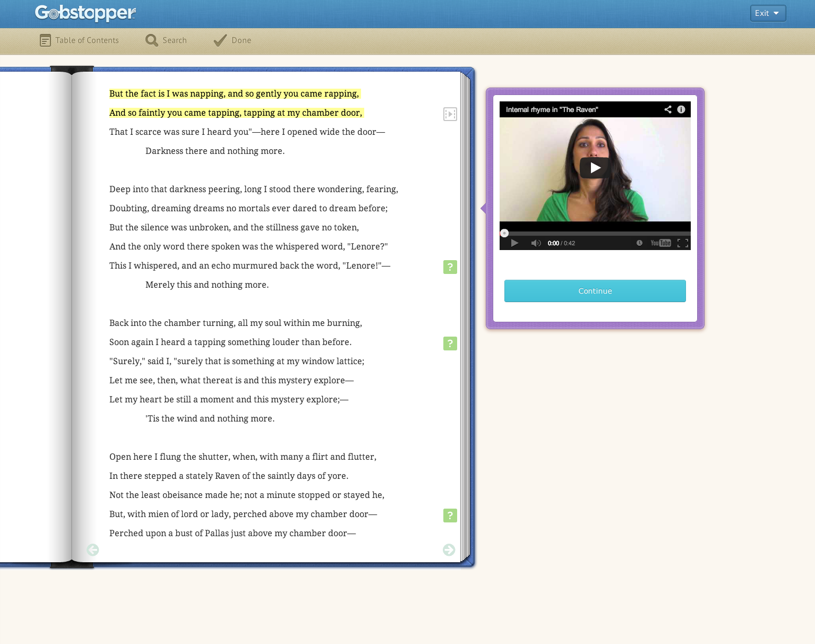Open the question marker beside "perched above" line
This screenshot has width=815, height=644.
pyautogui.click(x=450, y=516)
